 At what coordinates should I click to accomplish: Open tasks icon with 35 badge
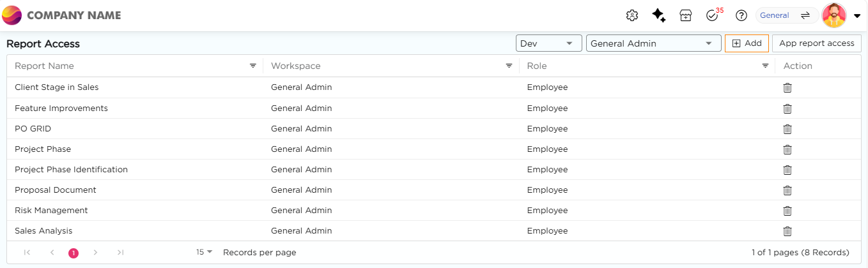pos(713,15)
